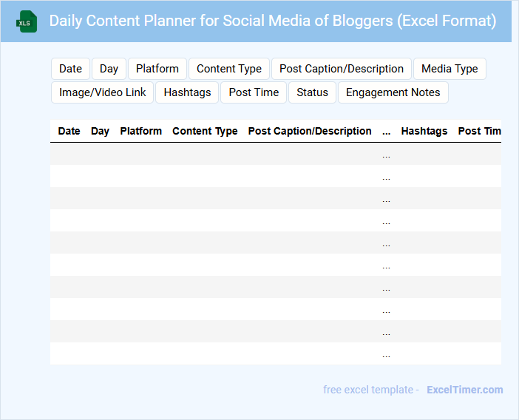The height and width of the screenshot is (420, 519).
Task: Select the Content Type table column header
Action: (x=205, y=131)
